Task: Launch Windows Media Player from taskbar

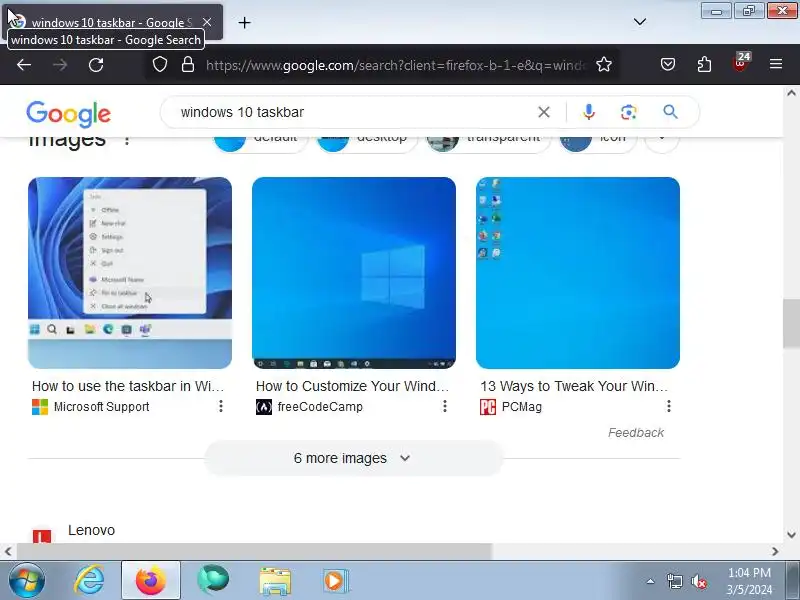Action: (335, 581)
